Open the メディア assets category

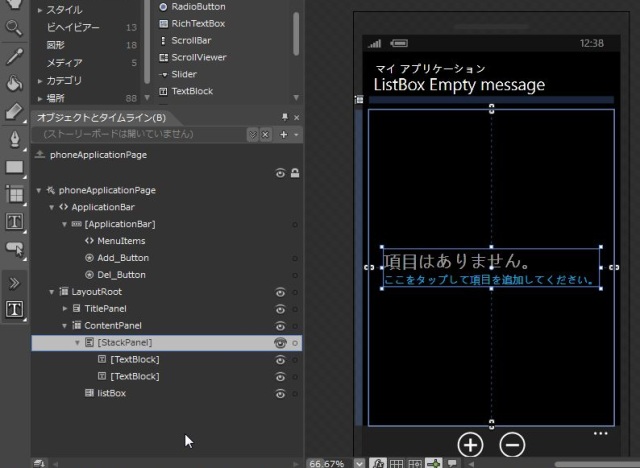click(64, 62)
